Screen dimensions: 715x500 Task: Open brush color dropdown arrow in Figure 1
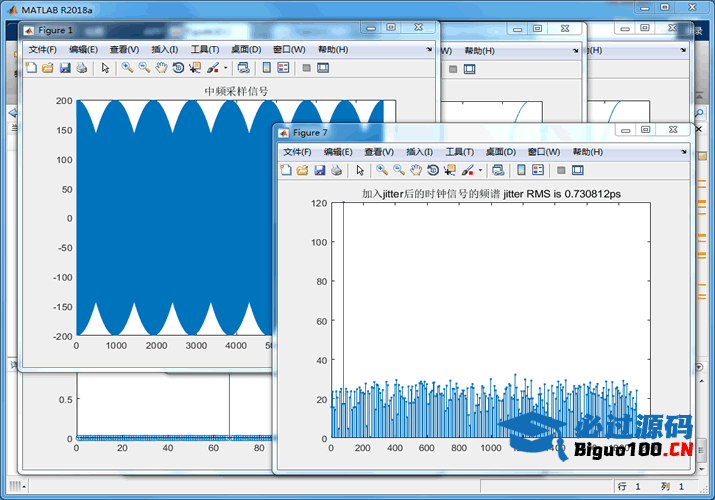point(226,68)
